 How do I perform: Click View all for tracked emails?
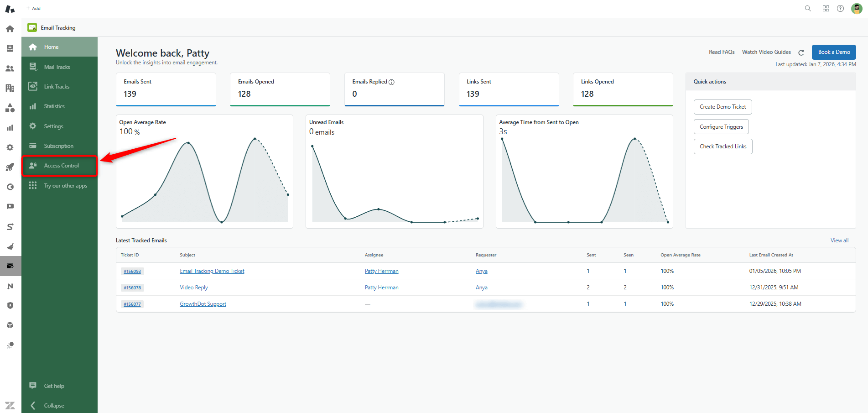(x=839, y=240)
